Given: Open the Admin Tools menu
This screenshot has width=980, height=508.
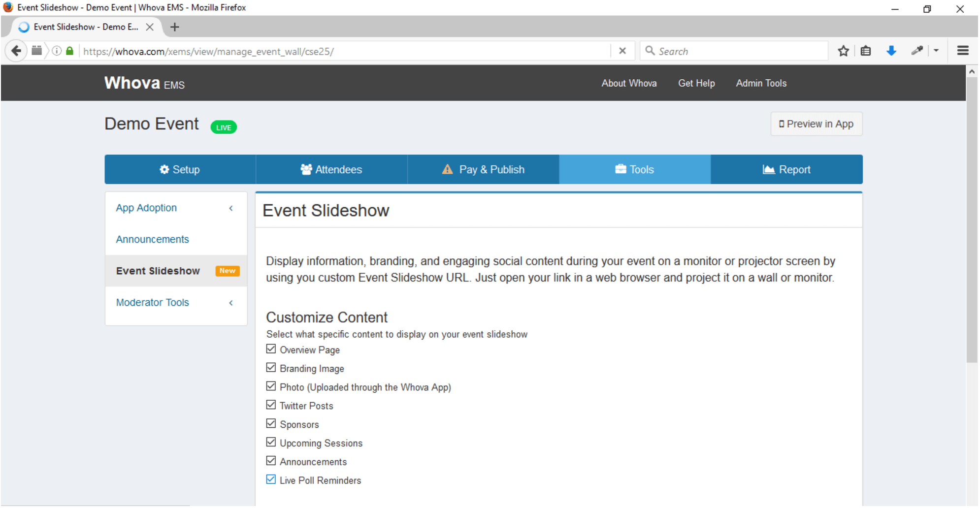Looking at the screenshot, I should click(x=761, y=83).
